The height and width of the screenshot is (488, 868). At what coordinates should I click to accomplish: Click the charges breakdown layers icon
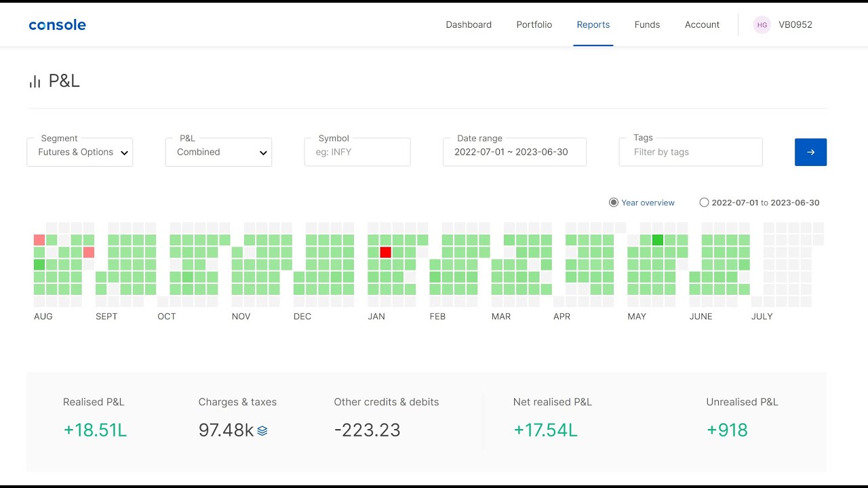pos(262,430)
